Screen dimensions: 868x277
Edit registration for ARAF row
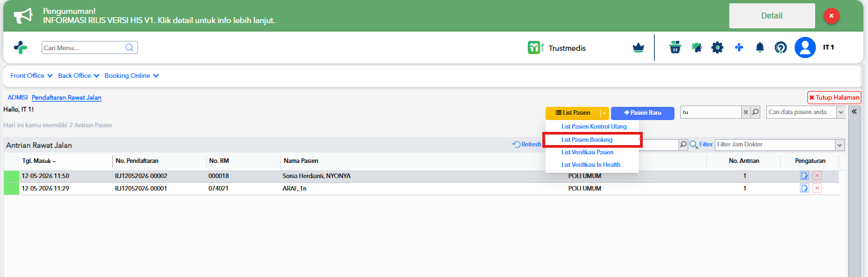(x=805, y=189)
